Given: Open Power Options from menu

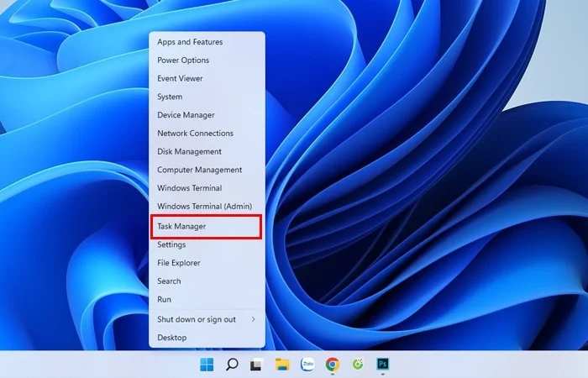Looking at the screenshot, I should point(207,60).
